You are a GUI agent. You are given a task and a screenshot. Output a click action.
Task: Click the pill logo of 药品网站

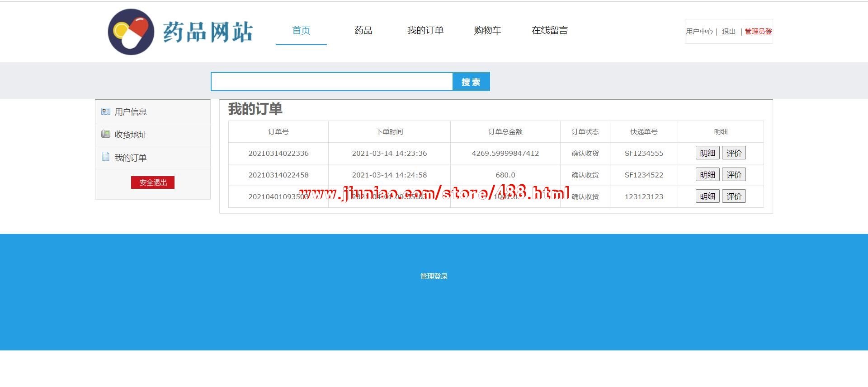pyautogui.click(x=131, y=32)
